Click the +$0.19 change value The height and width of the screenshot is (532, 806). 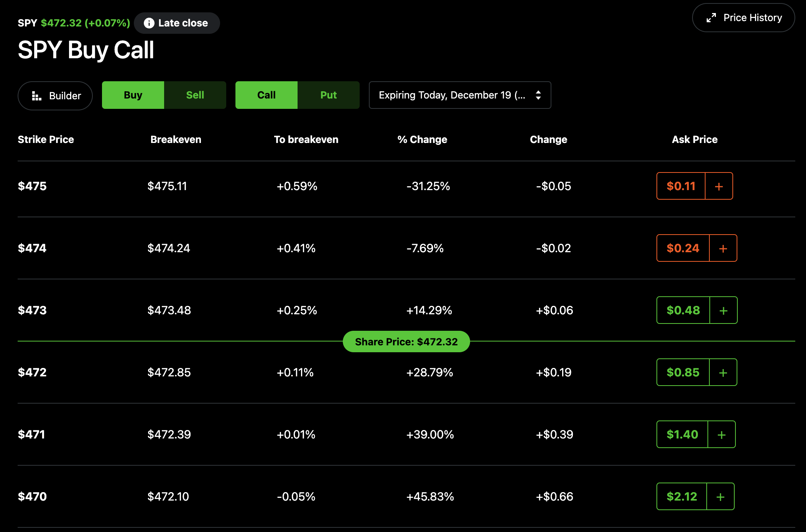pos(554,373)
